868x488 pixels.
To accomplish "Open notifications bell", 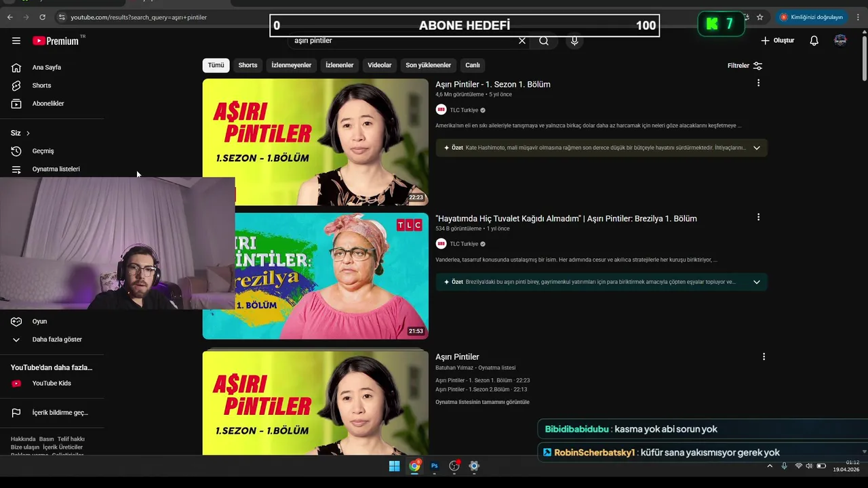I will tap(814, 41).
